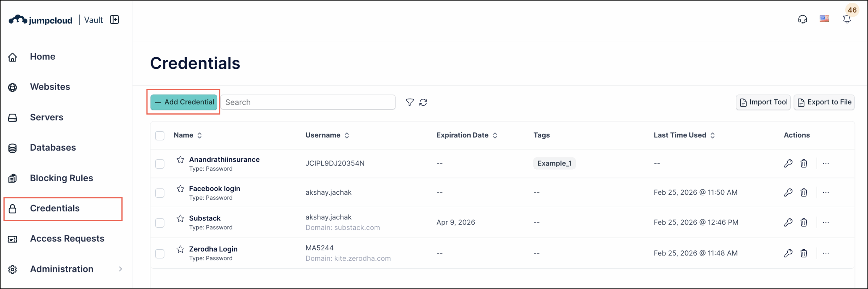Open more options for Zerodha Login

tap(826, 253)
